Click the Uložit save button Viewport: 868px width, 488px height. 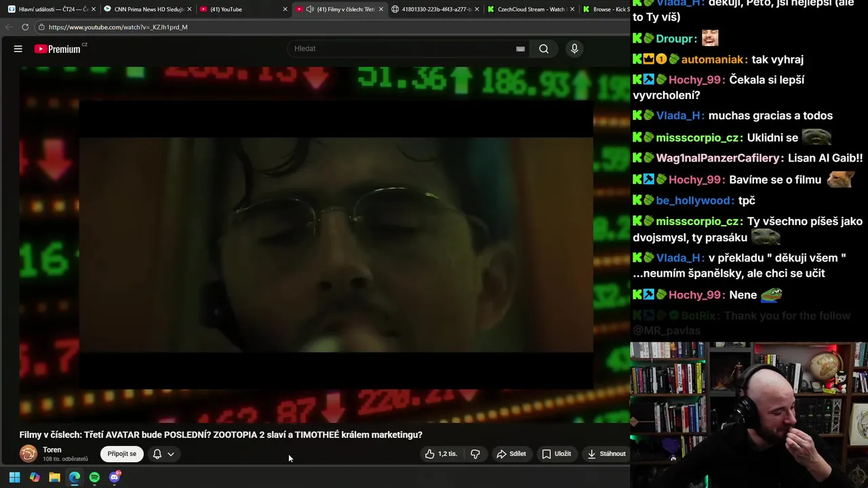coord(556,454)
